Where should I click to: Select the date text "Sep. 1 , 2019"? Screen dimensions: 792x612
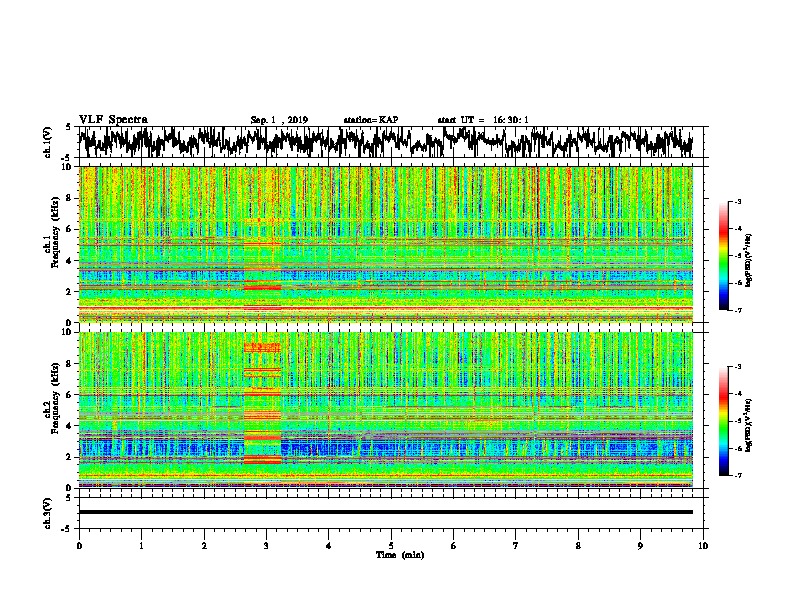(279, 120)
